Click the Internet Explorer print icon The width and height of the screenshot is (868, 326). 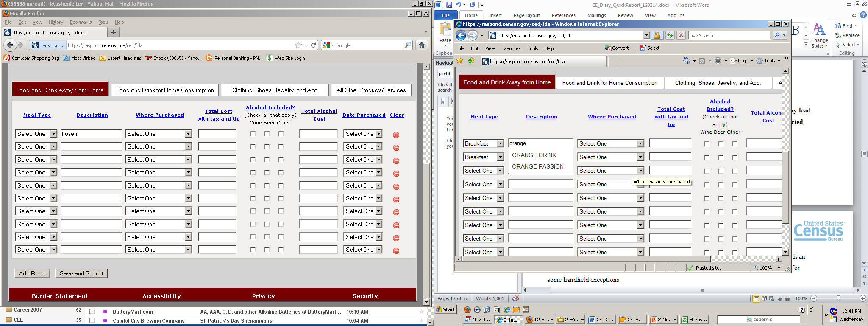coord(718,61)
